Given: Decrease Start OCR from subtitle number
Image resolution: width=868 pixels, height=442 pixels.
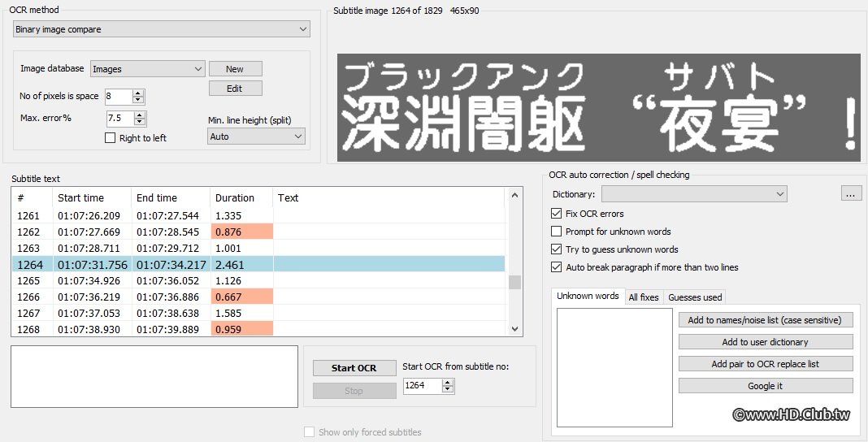Looking at the screenshot, I should [x=448, y=389].
